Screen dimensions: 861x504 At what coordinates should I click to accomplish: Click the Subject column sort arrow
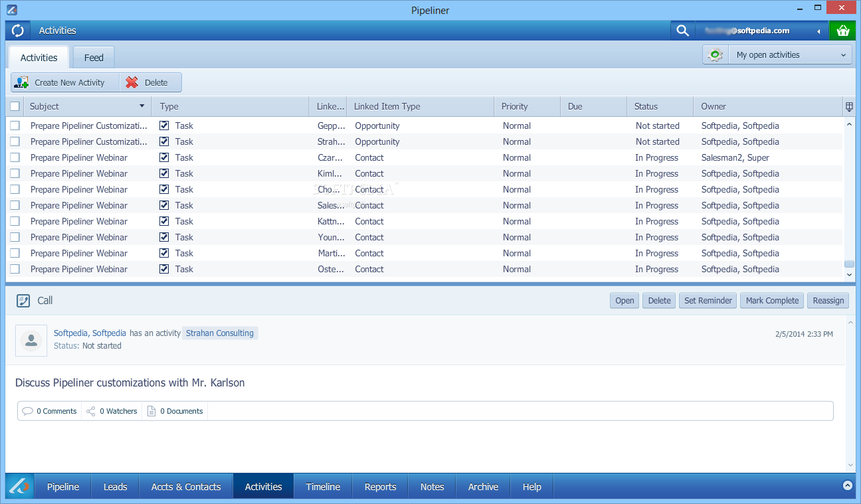pos(142,106)
